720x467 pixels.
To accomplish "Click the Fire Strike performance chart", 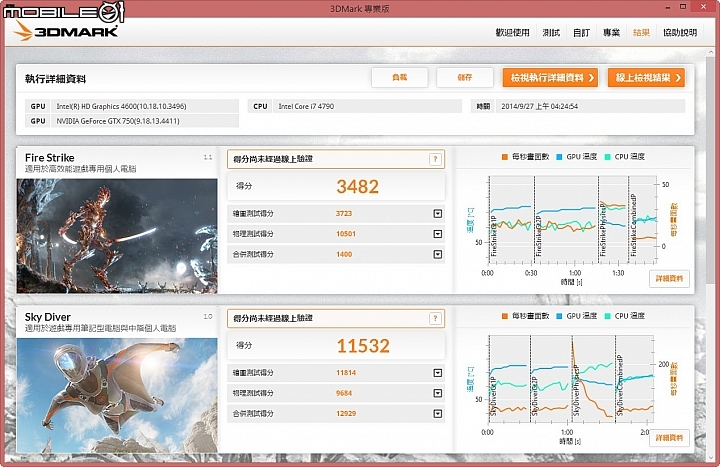I will (572, 219).
